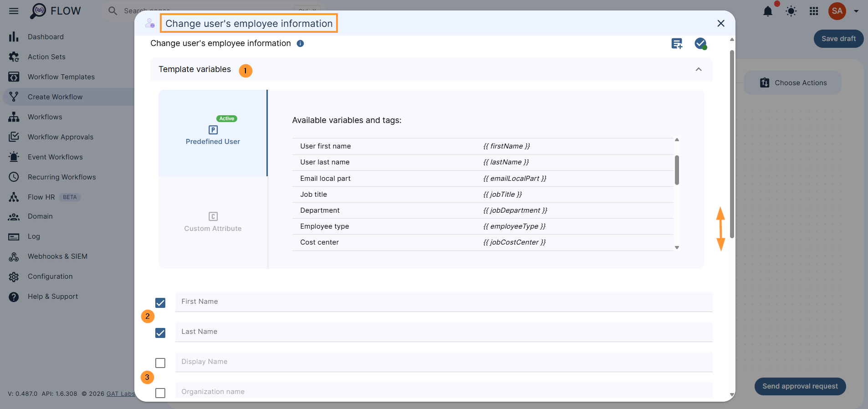Enable the Display Name checkbox

tap(160, 363)
